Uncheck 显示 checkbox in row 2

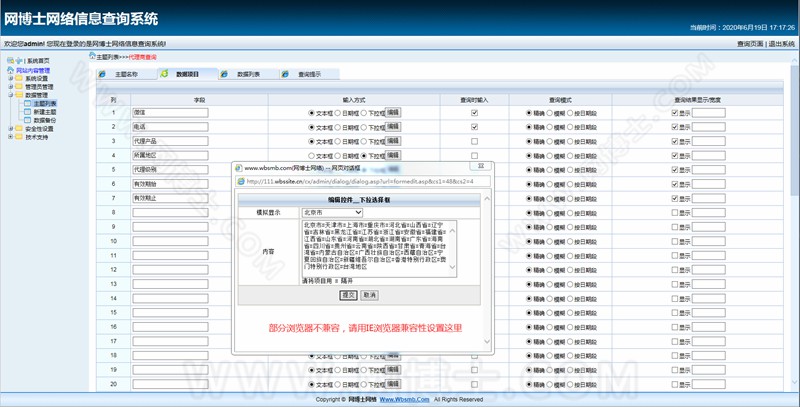click(675, 127)
